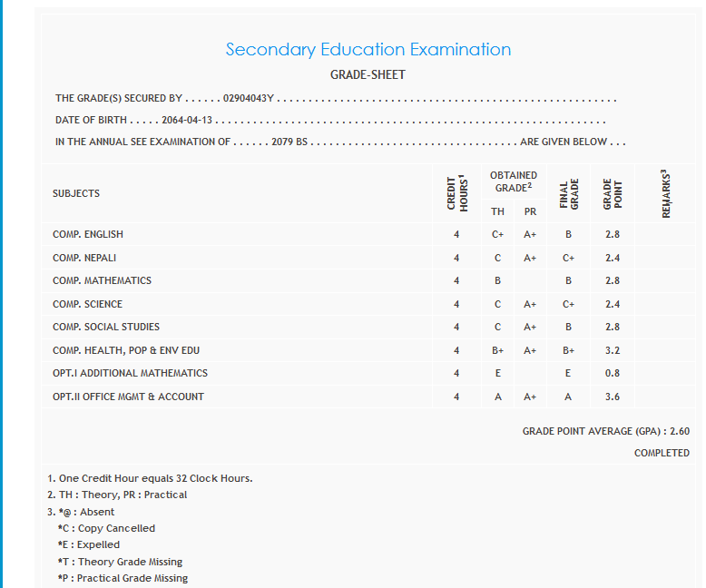Click the 3.6 grade point value
706x588 pixels.
point(613,397)
